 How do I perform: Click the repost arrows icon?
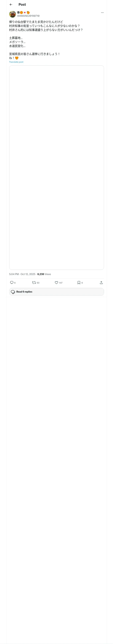pos(34,283)
